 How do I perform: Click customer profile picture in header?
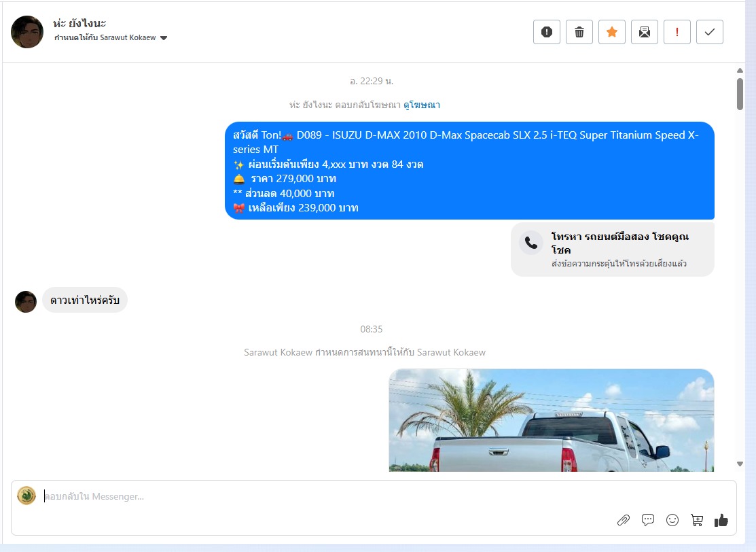(27, 32)
